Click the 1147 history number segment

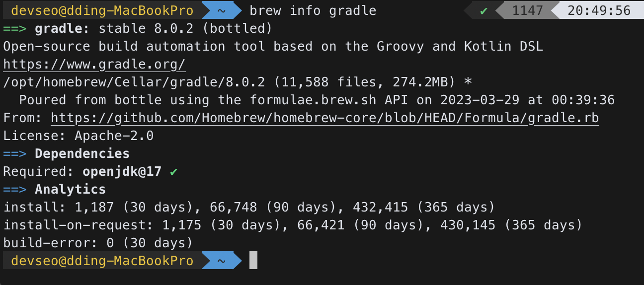[x=527, y=10]
